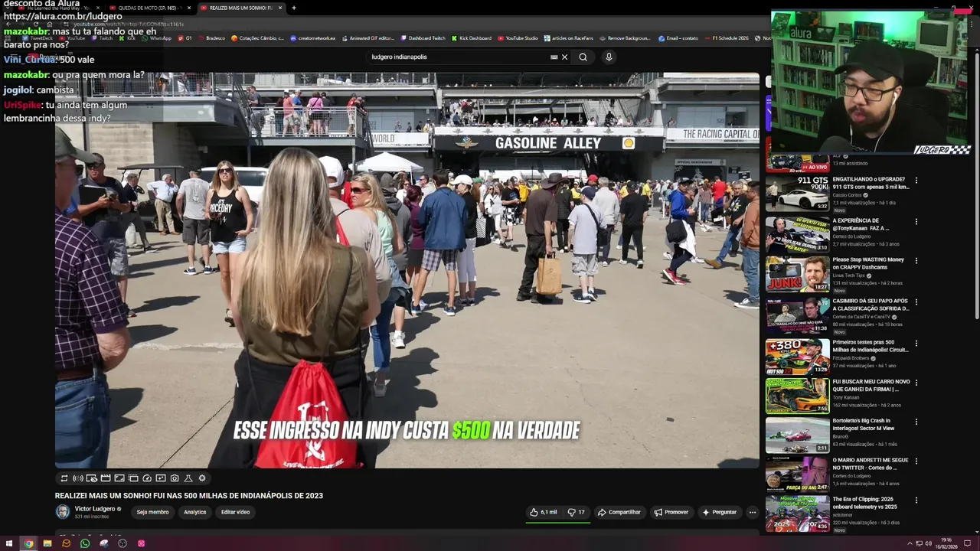Open File Explorer from the taskbar
This screenshot has width=980, height=551.
[x=47, y=543]
